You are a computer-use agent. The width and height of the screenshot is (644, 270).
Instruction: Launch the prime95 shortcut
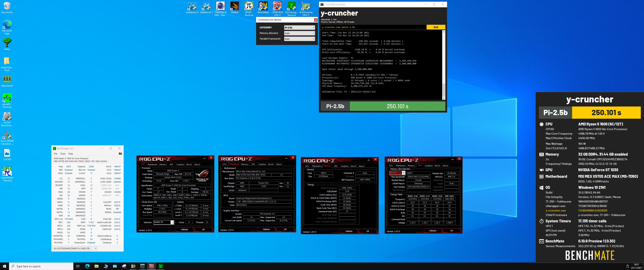(7, 100)
